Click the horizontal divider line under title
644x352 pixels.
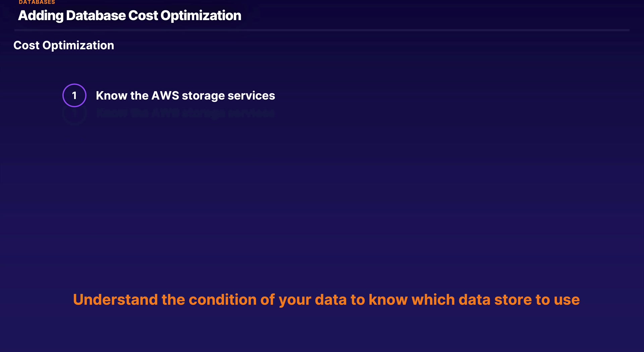pyautogui.click(x=322, y=30)
